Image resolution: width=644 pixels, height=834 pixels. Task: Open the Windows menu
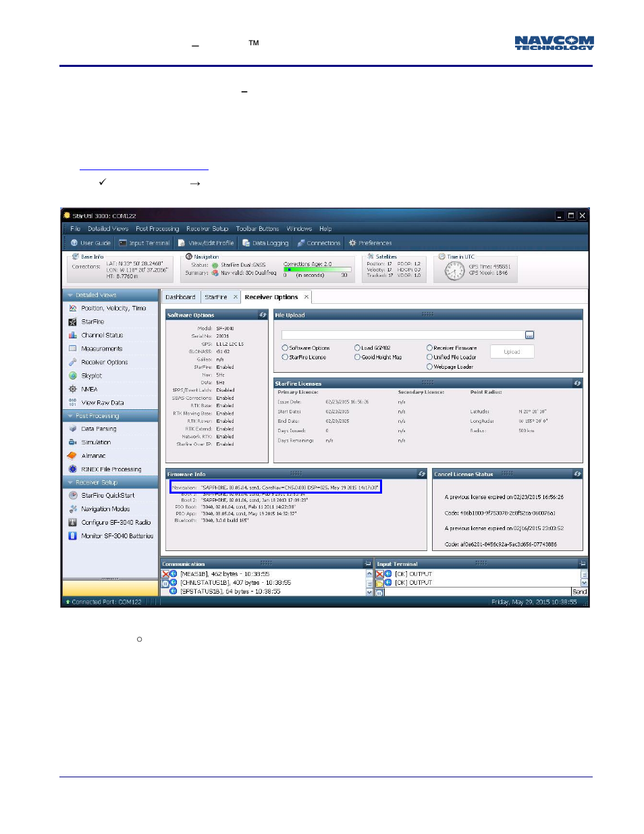tap(299, 229)
